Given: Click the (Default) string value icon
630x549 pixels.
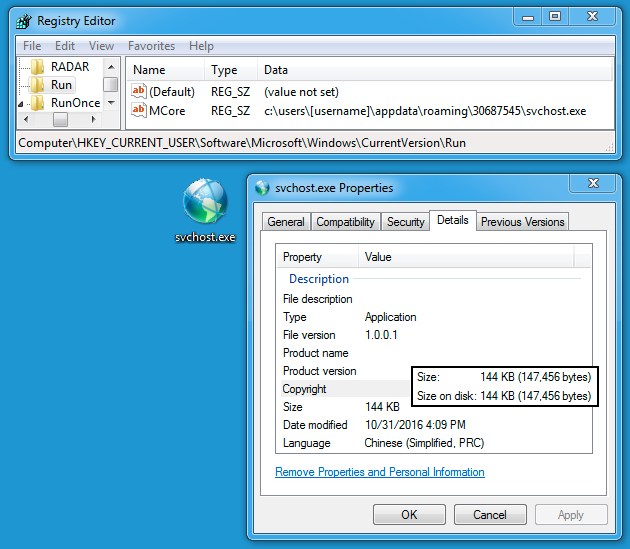Looking at the screenshot, I should (x=139, y=91).
